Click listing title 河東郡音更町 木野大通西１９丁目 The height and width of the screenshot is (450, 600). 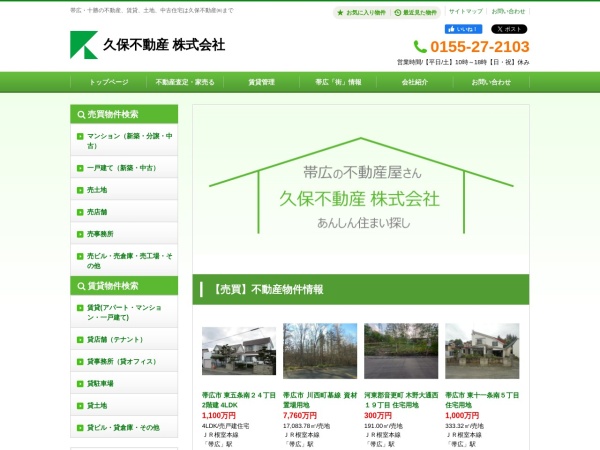(401, 400)
